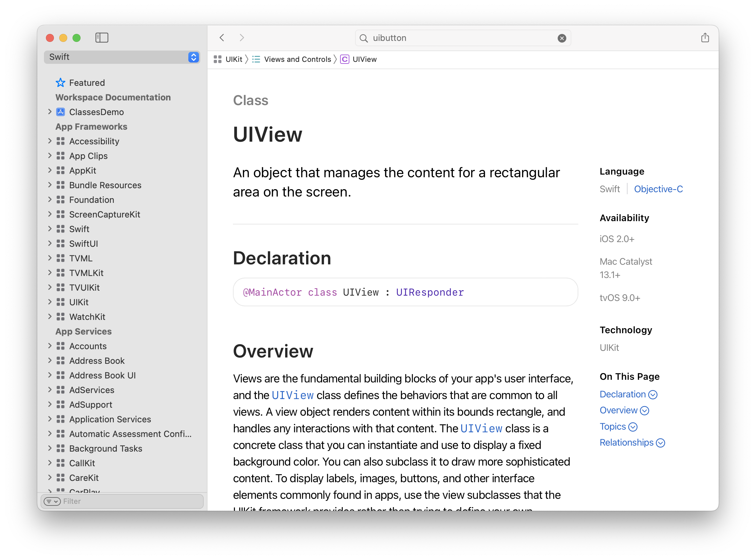The height and width of the screenshot is (560, 756).
Task: Open the Swift language selector dropdown
Action: [x=193, y=57]
